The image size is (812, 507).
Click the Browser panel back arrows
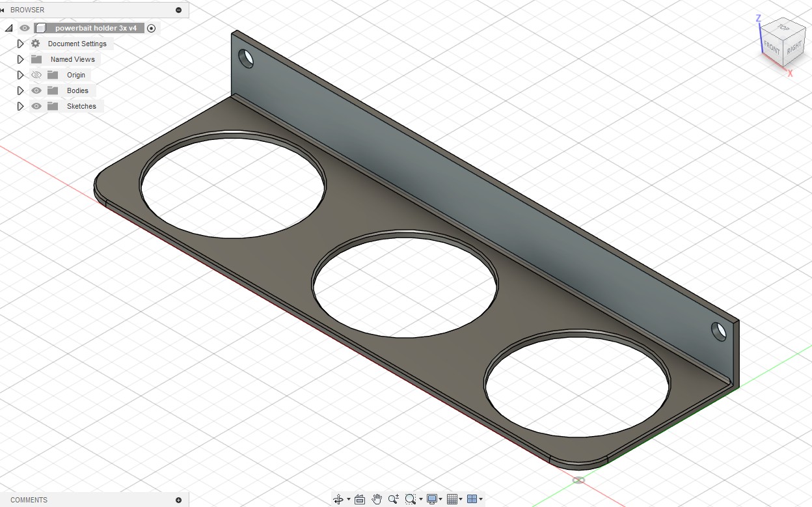[3, 10]
